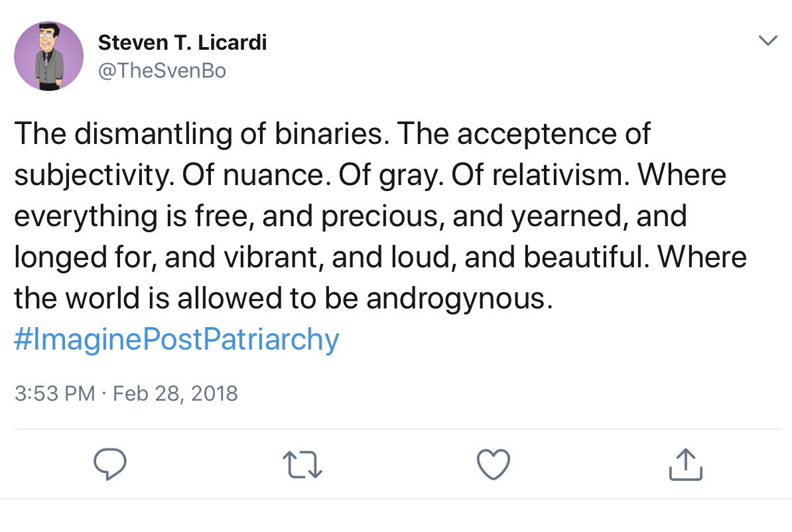Open the #ImaginePostPatriarchy hashtag

[x=176, y=339]
